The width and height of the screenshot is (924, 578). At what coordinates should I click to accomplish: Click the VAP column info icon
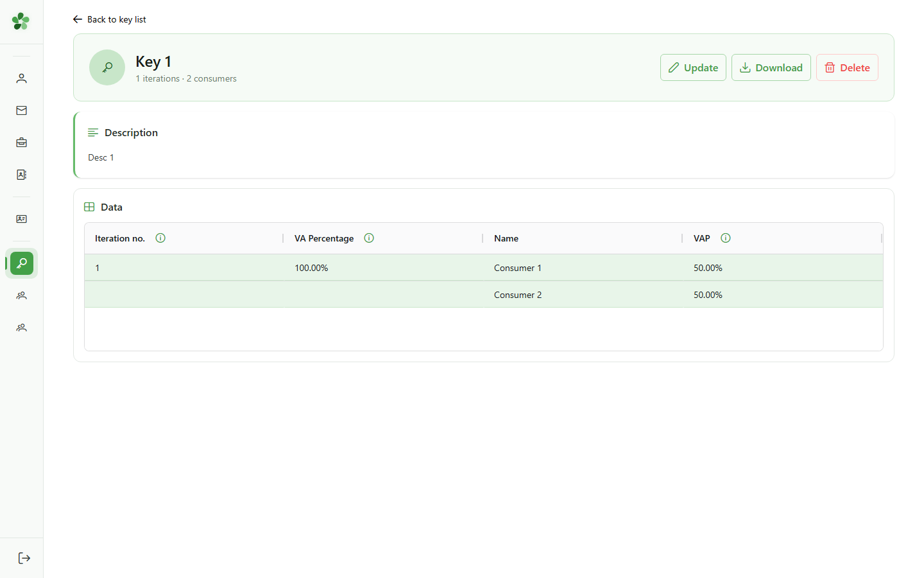pos(726,238)
